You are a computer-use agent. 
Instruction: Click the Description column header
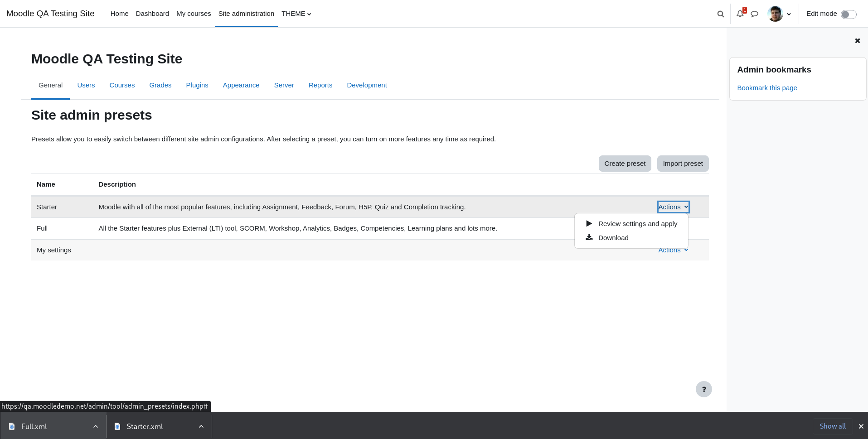(117, 184)
